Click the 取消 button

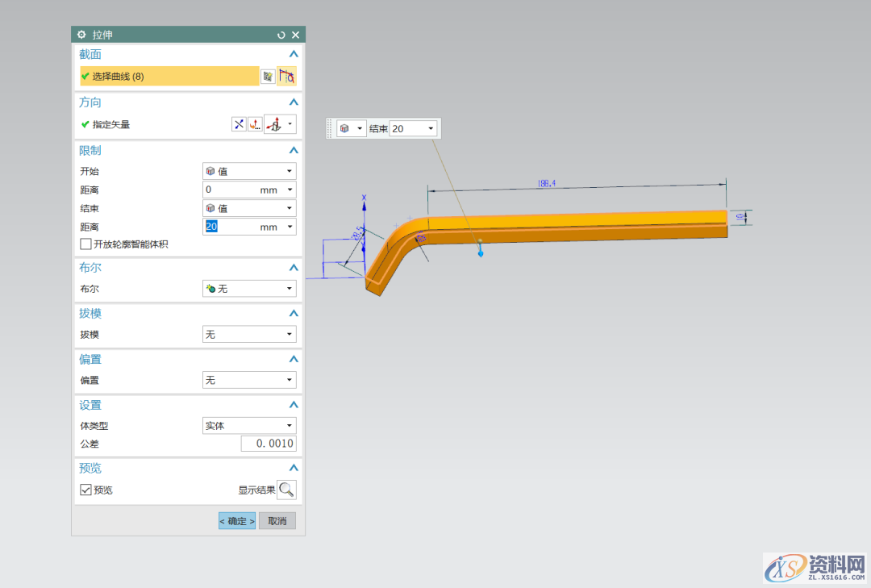click(x=277, y=521)
